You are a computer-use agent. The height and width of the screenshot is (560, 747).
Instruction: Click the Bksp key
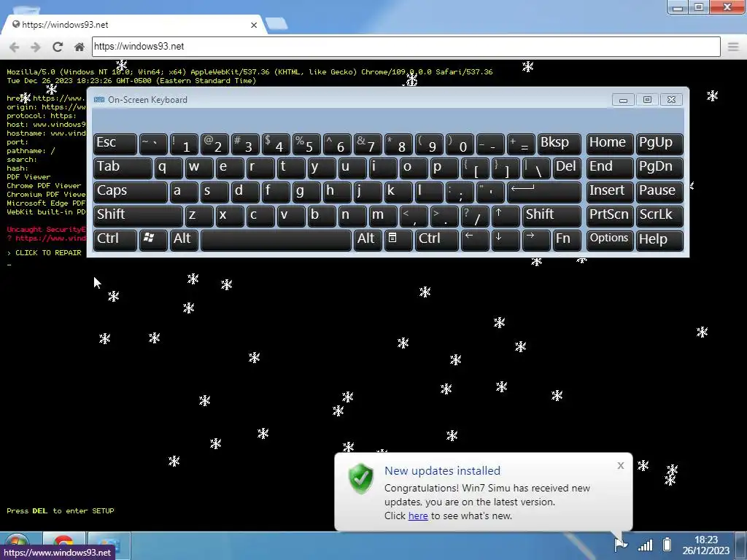tap(560, 144)
